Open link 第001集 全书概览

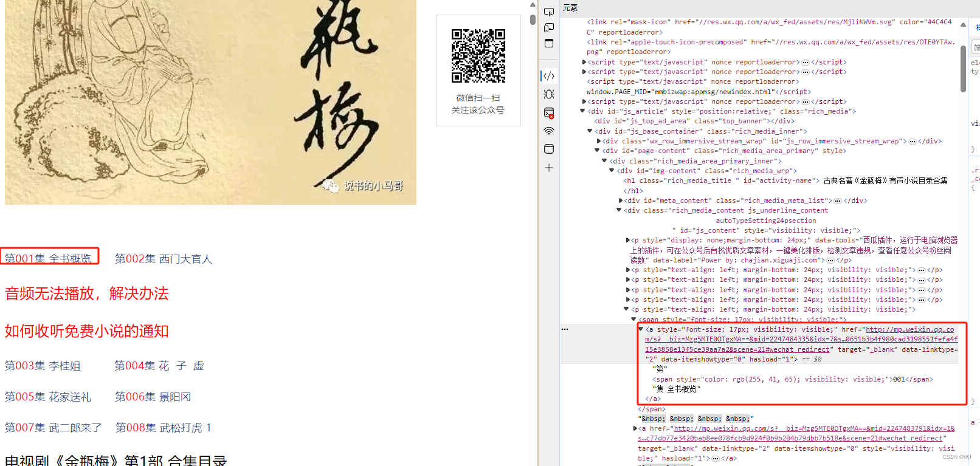[x=48, y=258]
